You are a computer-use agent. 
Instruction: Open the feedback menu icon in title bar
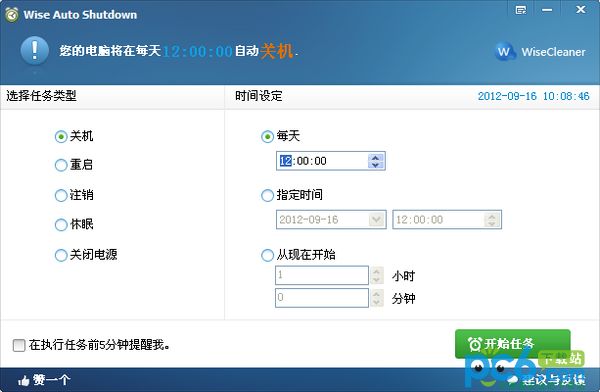click(x=520, y=10)
